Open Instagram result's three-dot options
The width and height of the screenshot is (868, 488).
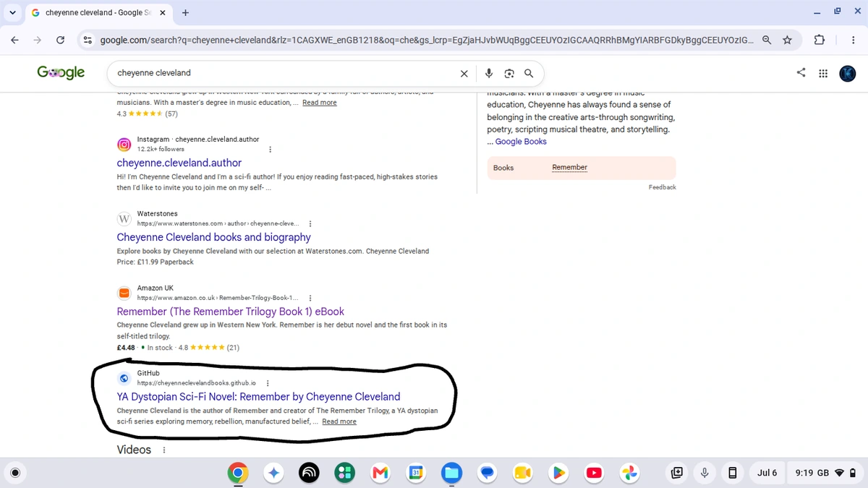[270, 150]
